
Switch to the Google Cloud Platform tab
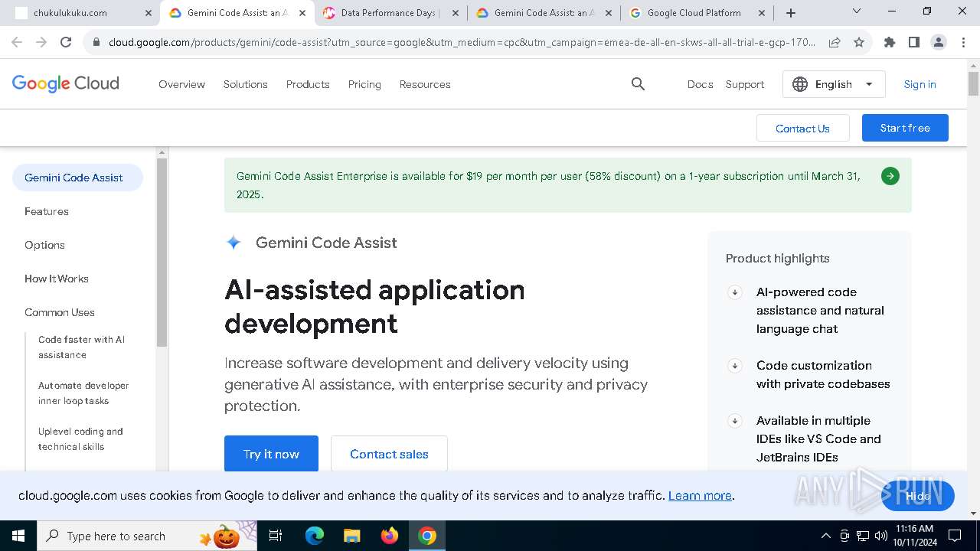point(697,13)
